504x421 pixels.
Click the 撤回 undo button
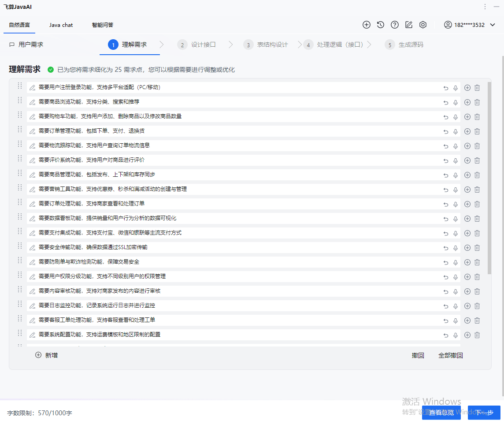(x=418, y=355)
